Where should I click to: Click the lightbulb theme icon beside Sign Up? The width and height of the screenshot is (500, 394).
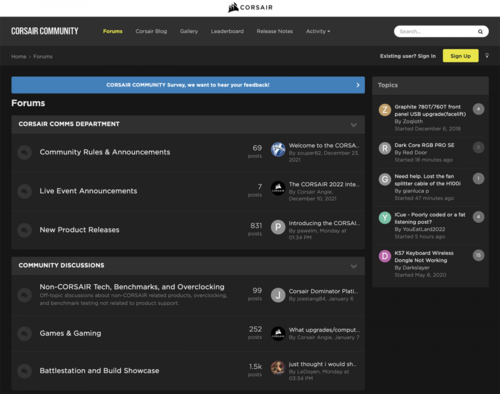tap(487, 56)
